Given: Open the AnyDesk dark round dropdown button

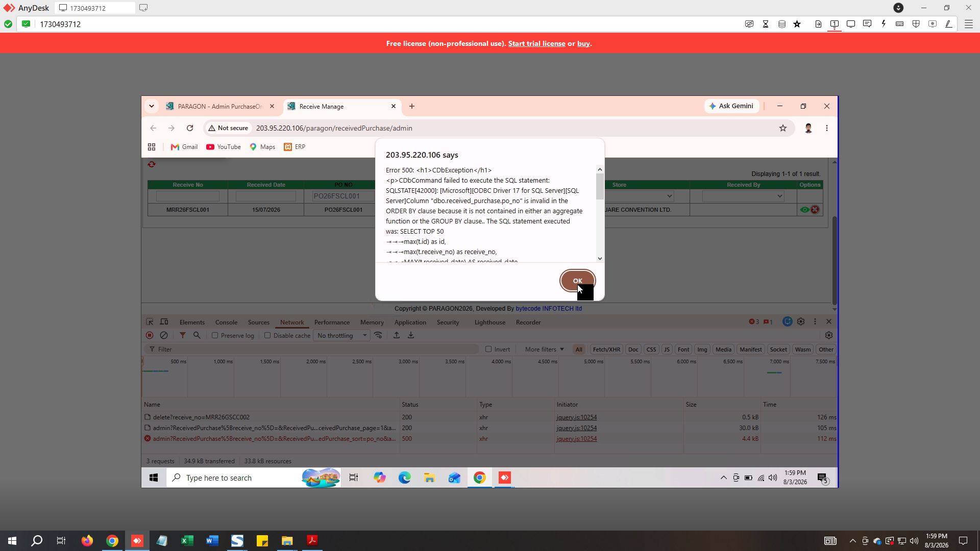Looking at the screenshot, I should pyautogui.click(x=898, y=8).
